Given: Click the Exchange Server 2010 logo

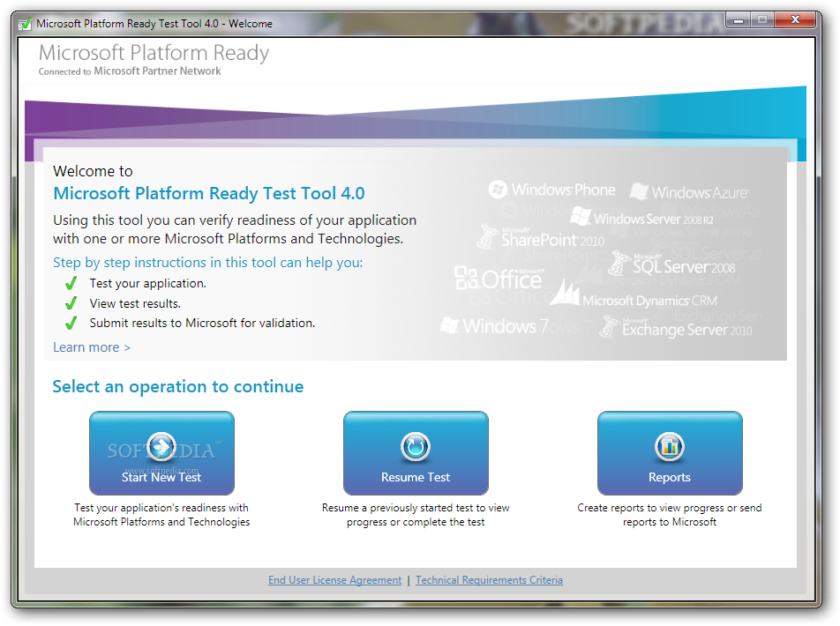Looking at the screenshot, I should tap(676, 327).
